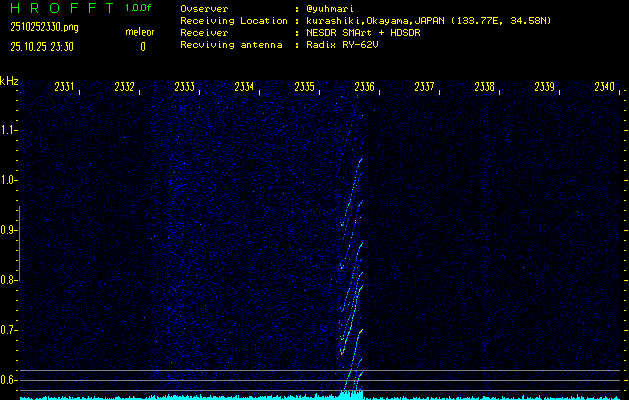Click the 1.0 kHz frequency label

click(x=9, y=180)
